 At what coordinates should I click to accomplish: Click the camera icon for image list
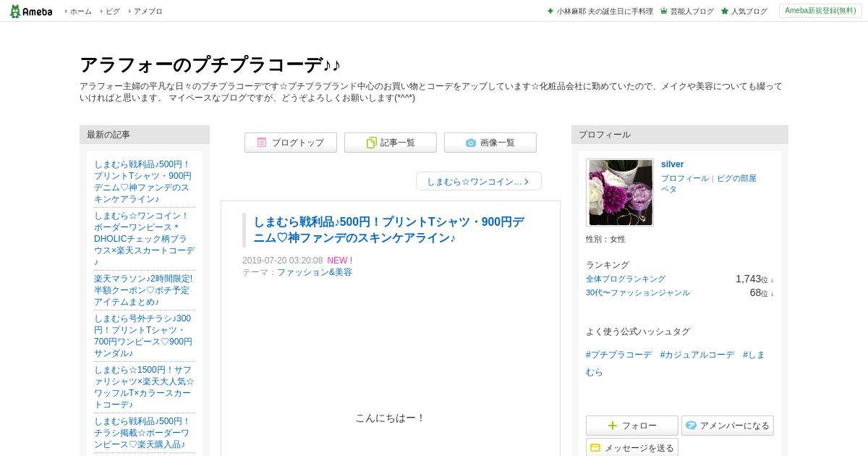click(x=471, y=143)
